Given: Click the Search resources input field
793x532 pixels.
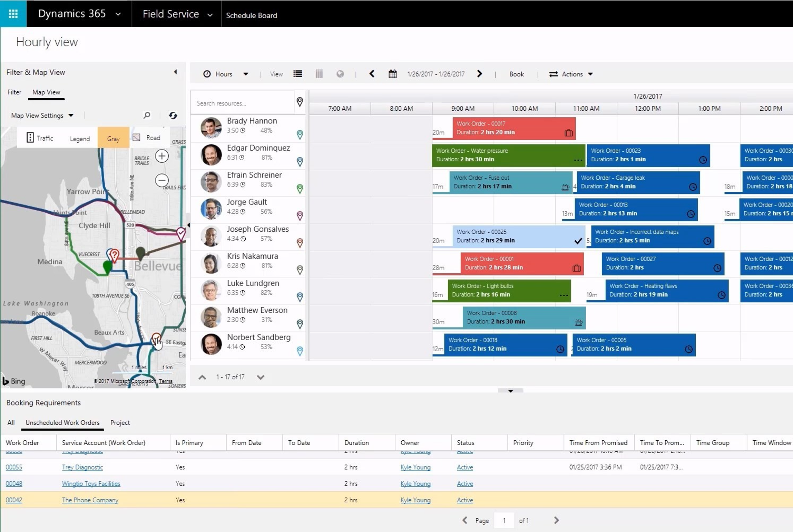Looking at the screenshot, I should [x=243, y=103].
